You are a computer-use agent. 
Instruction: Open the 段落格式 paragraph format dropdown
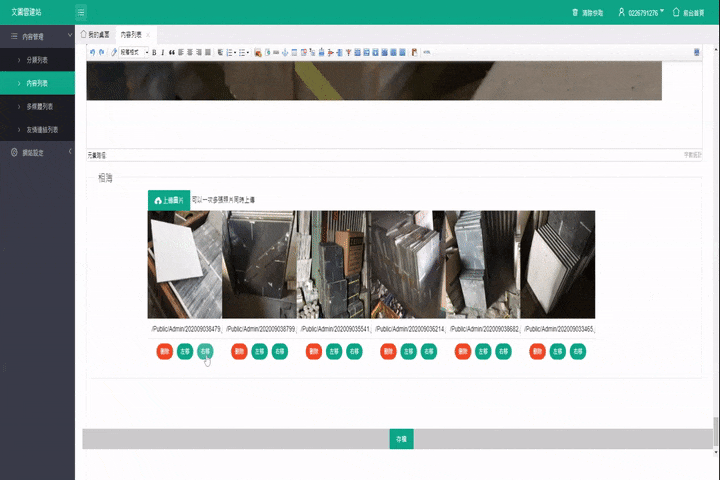click(134, 52)
